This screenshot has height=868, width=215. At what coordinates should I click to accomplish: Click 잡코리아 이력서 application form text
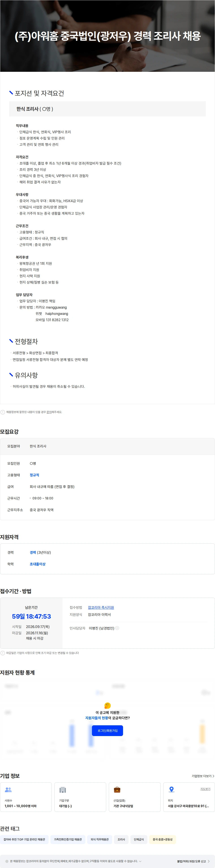coord(99,615)
